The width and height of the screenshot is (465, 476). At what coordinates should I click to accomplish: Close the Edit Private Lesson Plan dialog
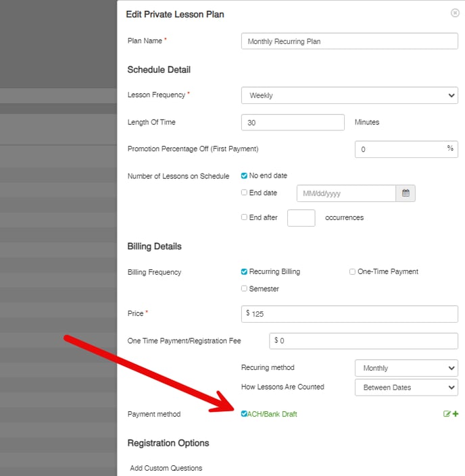pos(454,13)
